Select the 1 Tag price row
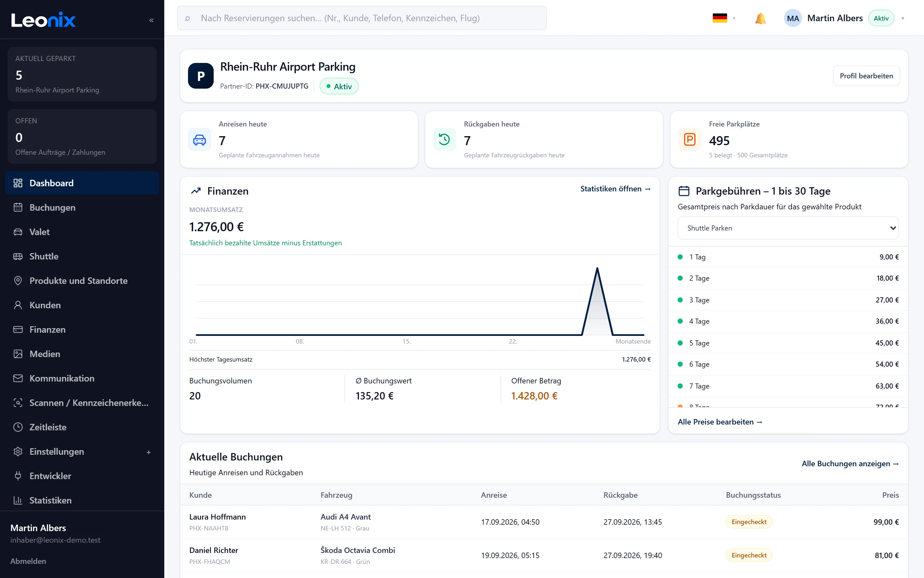Screen dimensions: 924x578 click(788, 257)
